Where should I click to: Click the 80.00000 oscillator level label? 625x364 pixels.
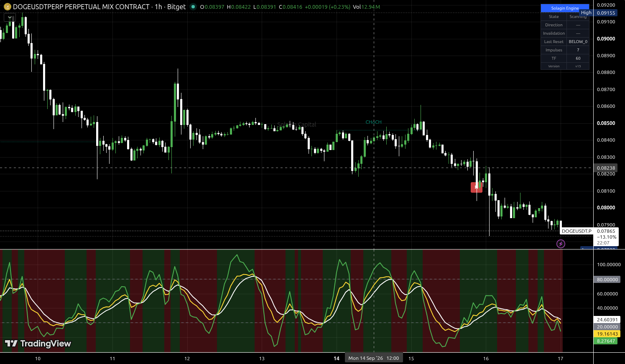point(607,280)
